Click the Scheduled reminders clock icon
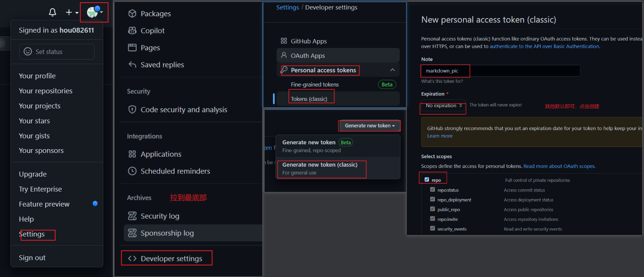Screen dimensions: 644x277 pyautogui.click(x=132, y=171)
